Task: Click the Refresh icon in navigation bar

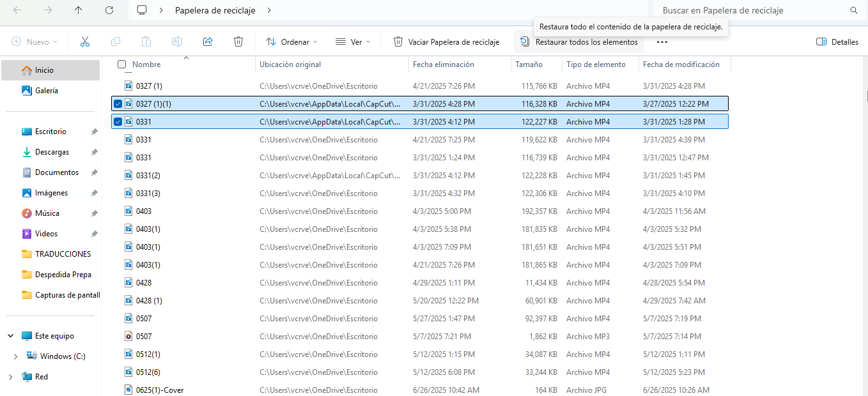Action: point(109,10)
